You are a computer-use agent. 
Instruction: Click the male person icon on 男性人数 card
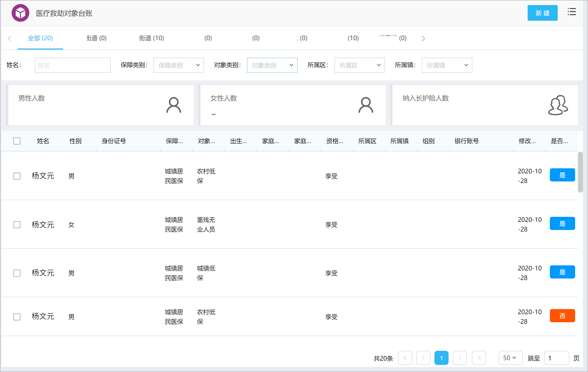[174, 105]
